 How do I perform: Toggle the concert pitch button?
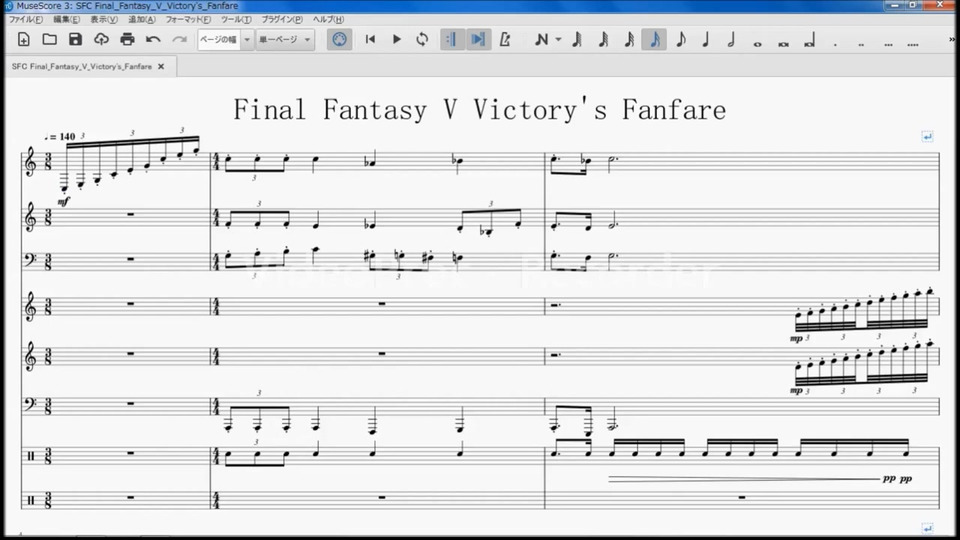pos(339,40)
